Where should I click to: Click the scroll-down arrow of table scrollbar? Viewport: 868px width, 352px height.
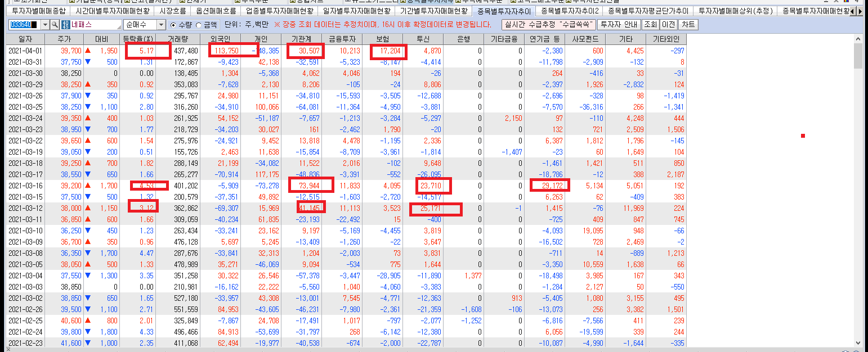click(858, 342)
